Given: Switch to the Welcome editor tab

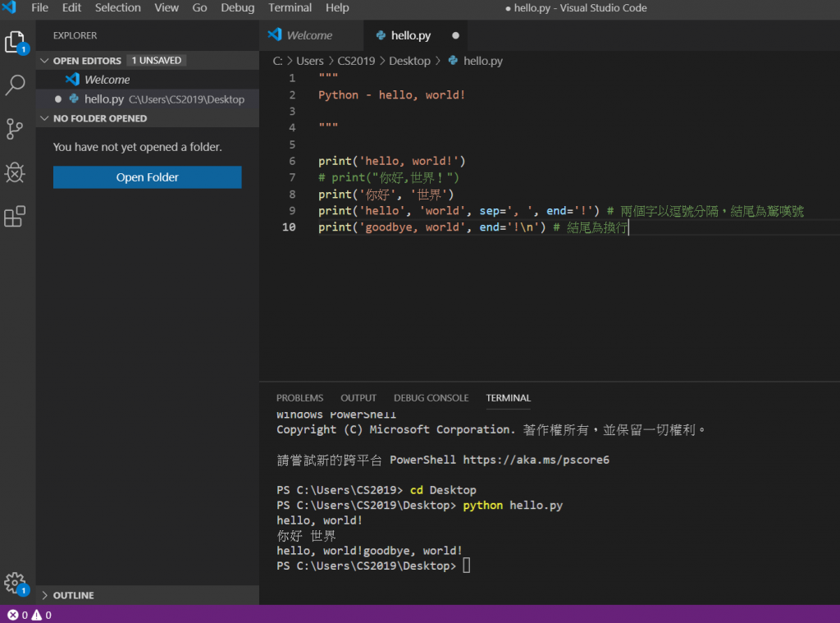Looking at the screenshot, I should (311, 35).
